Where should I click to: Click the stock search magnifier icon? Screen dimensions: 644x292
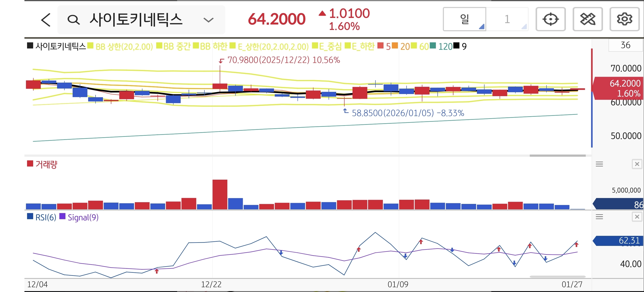pos(74,20)
